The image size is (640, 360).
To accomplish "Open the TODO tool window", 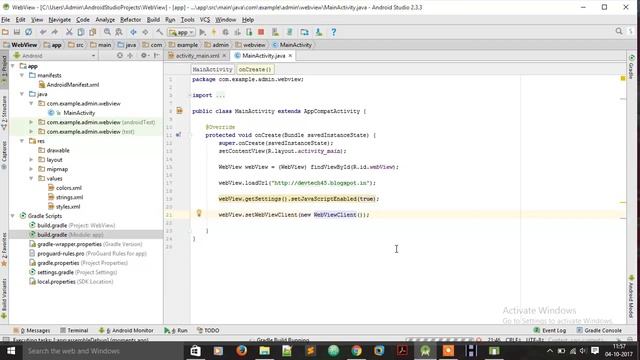I will click(x=208, y=330).
